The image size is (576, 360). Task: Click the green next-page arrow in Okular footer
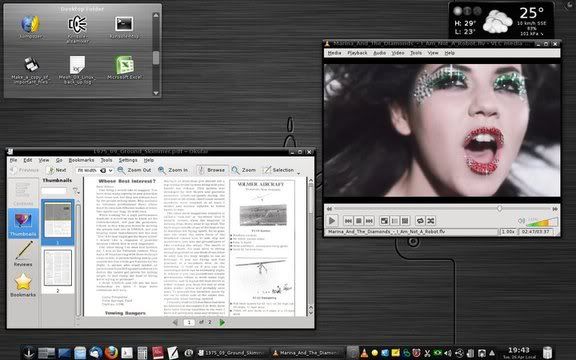click(222, 322)
